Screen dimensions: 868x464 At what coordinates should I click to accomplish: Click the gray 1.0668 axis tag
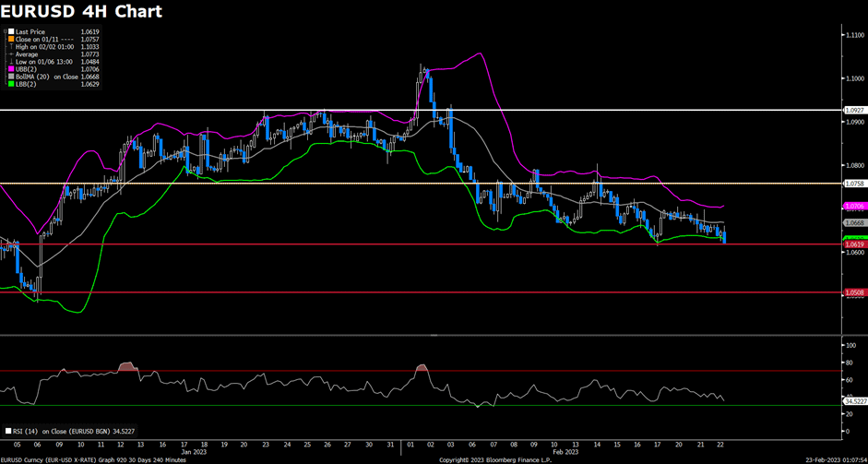(853, 222)
